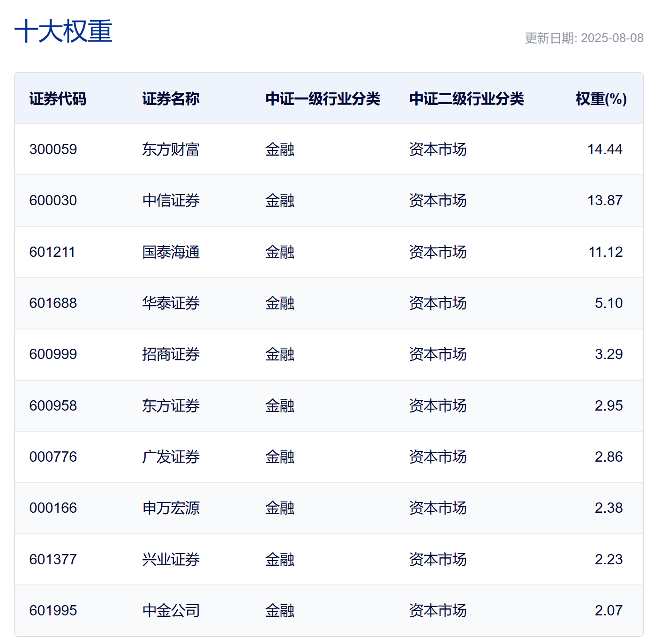Click weight value 2.86

(x=608, y=457)
